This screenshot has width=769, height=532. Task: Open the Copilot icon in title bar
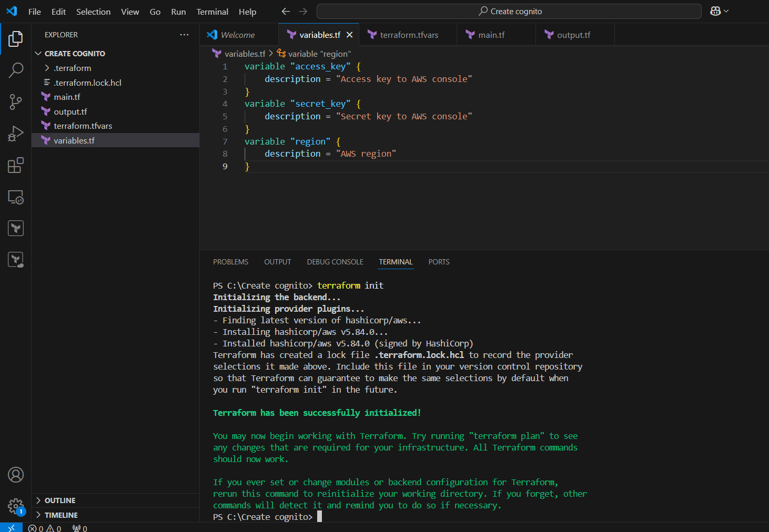[x=715, y=11]
